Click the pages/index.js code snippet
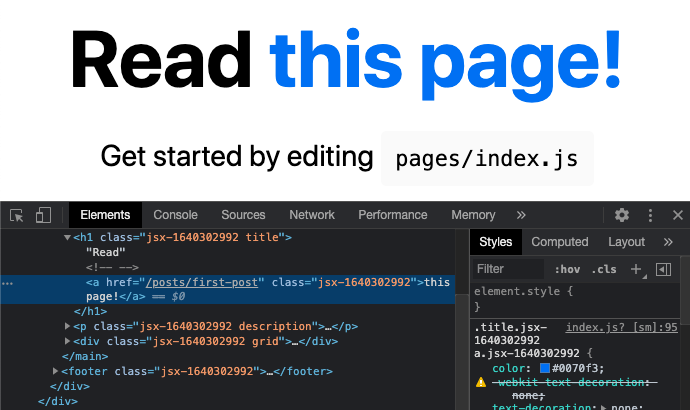The width and height of the screenshot is (690, 410). pyautogui.click(x=487, y=158)
